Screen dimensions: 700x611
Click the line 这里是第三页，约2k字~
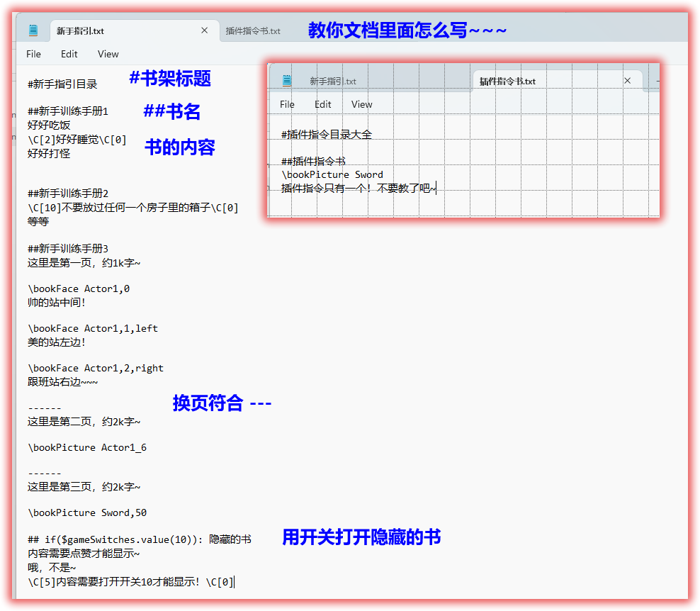(84, 487)
